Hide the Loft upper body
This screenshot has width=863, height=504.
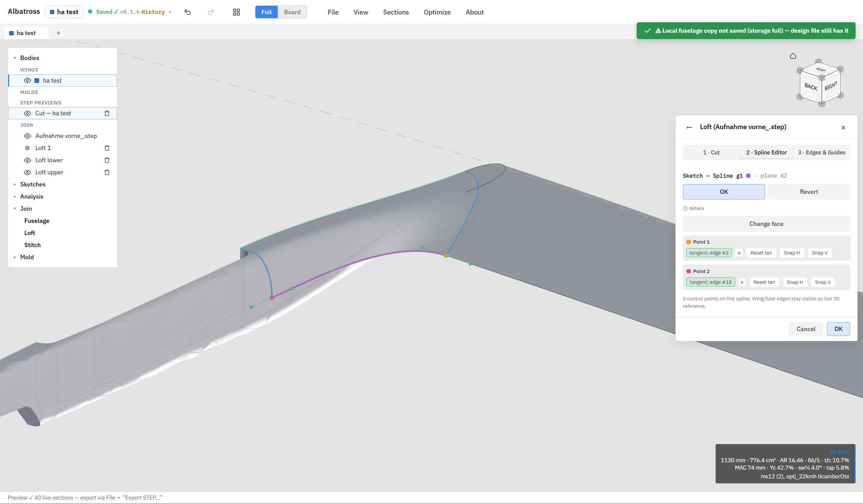pyautogui.click(x=27, y=172)
